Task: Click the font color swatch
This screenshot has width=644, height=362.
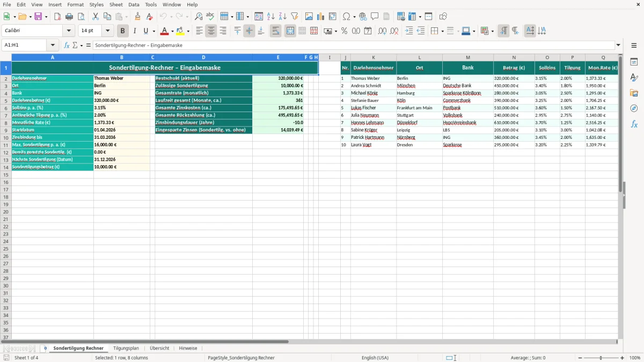Action: click(x=165, y=31)
